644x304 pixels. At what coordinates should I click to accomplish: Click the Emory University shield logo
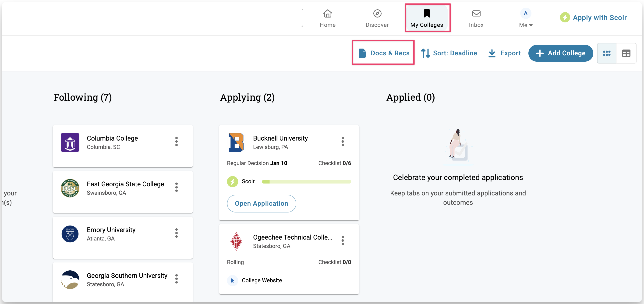click(70, 234)
